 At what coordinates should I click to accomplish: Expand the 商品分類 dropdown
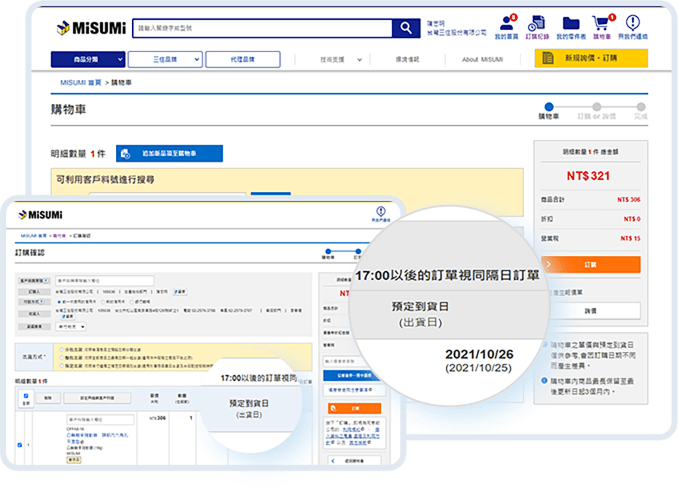[88, 59]
